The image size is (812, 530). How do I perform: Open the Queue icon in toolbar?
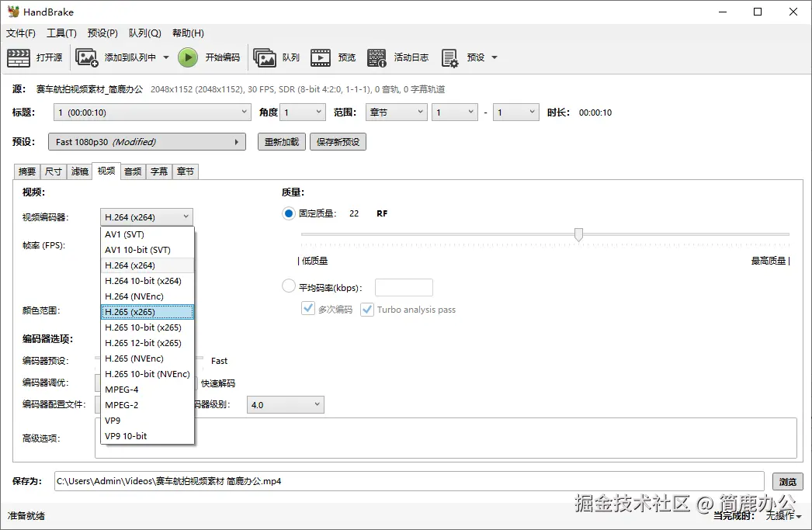click(x=265, y=57)
